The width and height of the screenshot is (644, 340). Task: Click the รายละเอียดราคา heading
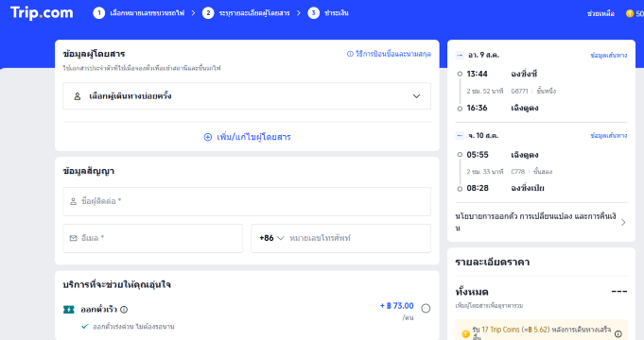coord(492,262)
